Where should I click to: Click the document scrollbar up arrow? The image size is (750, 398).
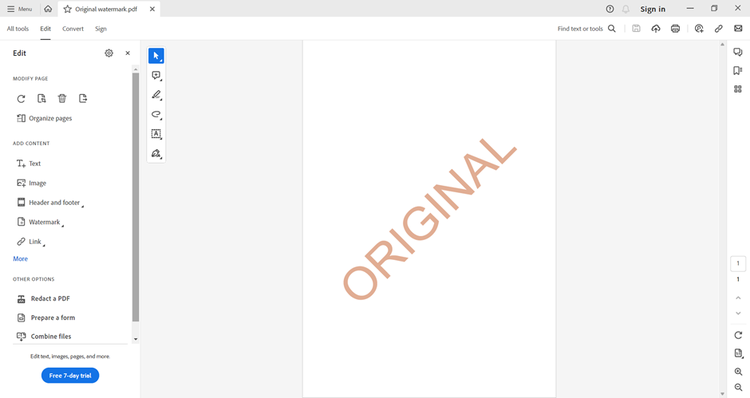coord(722,44)
